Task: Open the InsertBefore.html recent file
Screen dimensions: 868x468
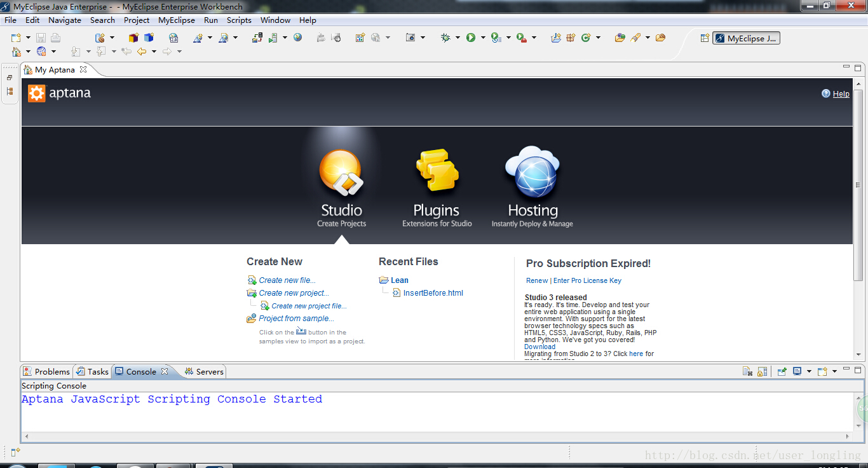Action: (433, 293)
